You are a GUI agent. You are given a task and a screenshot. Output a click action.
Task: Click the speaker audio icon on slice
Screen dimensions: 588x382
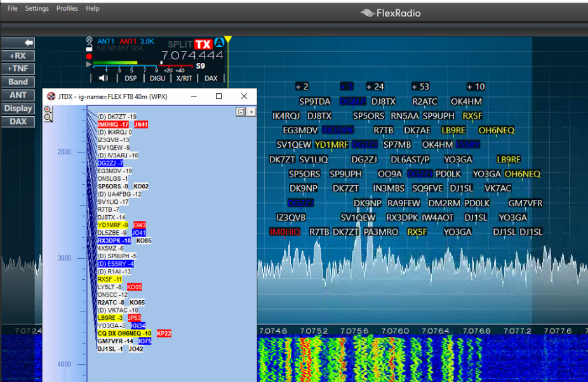coord(104,79)
